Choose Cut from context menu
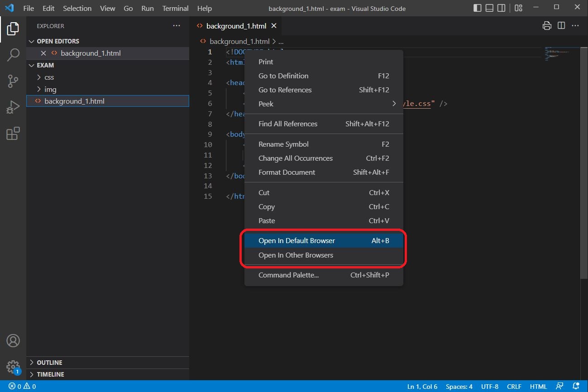The width and height of the screenshot is (588, 392). click(324, 192)
